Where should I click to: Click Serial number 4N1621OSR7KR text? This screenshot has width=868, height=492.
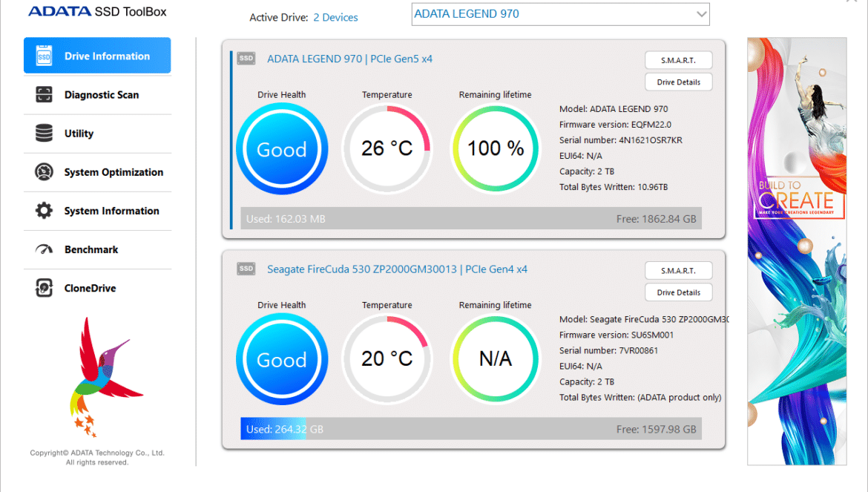620,140
